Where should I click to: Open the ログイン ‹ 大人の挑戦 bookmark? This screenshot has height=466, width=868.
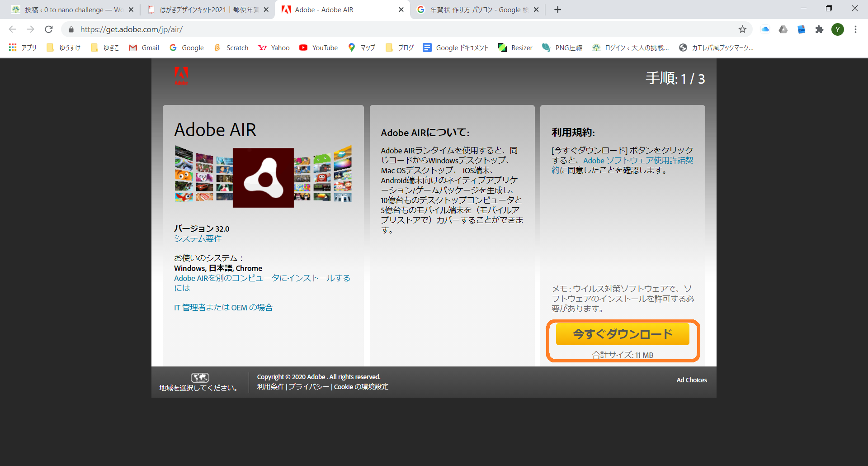(x=631, y=48)
